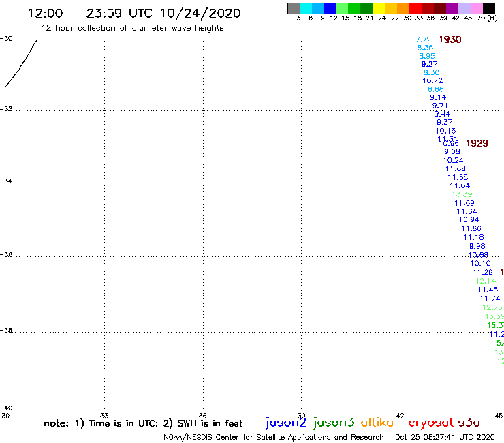Click the light green swatch in the scale

(x=342, y=8)
